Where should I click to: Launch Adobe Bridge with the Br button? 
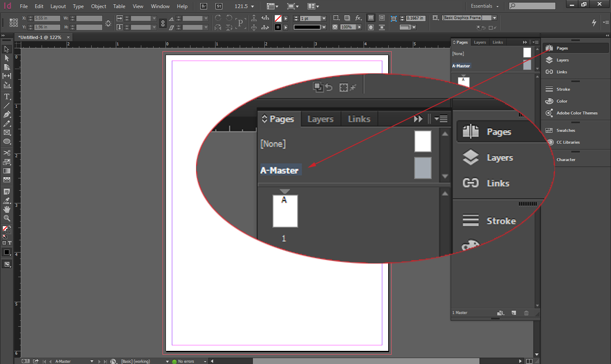203,6
